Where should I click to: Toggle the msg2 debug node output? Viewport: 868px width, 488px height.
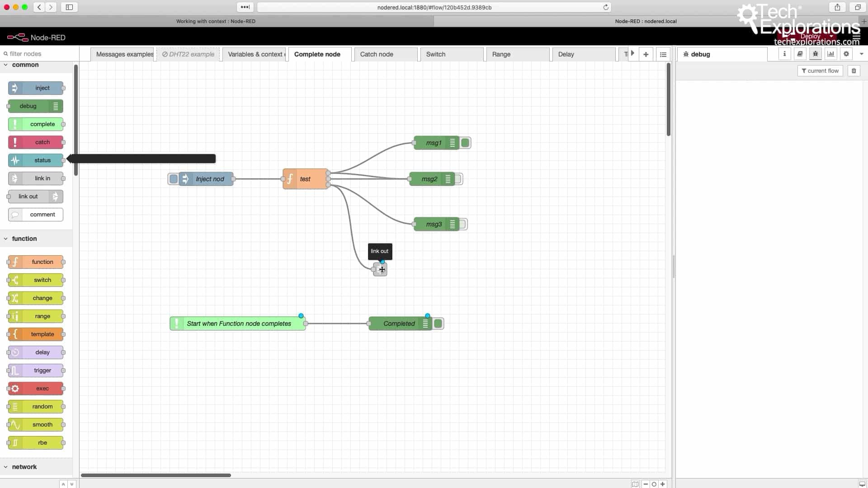click(458, 179)
